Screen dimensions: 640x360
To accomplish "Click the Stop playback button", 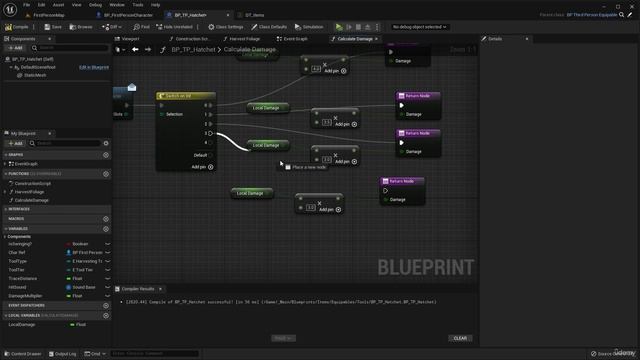I will point(358,27).
